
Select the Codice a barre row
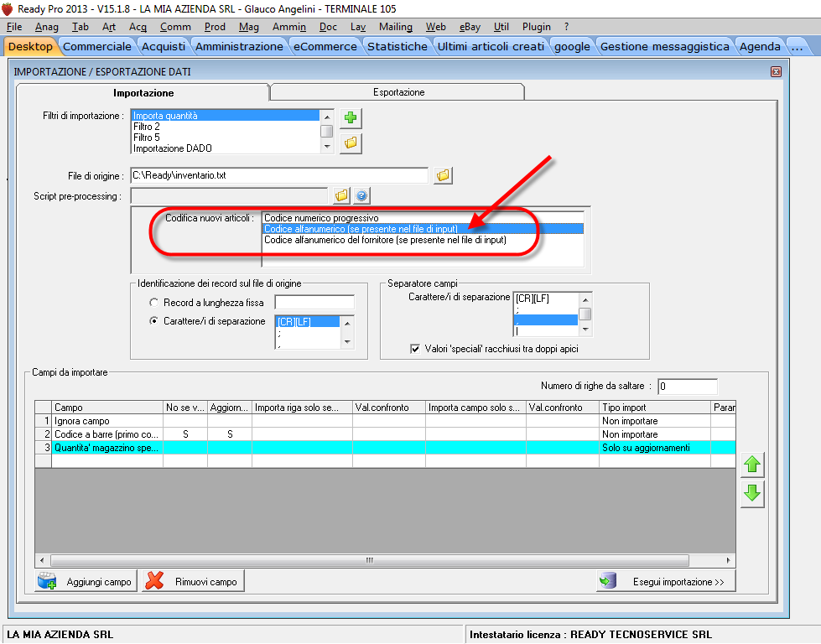(385, 434)
